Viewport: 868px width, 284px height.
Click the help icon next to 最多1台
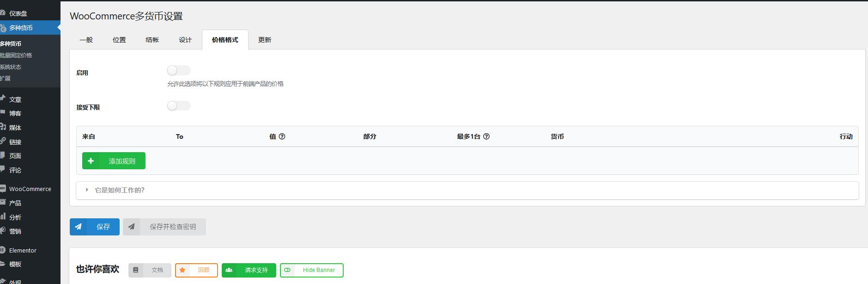click(x=486, y=136)
